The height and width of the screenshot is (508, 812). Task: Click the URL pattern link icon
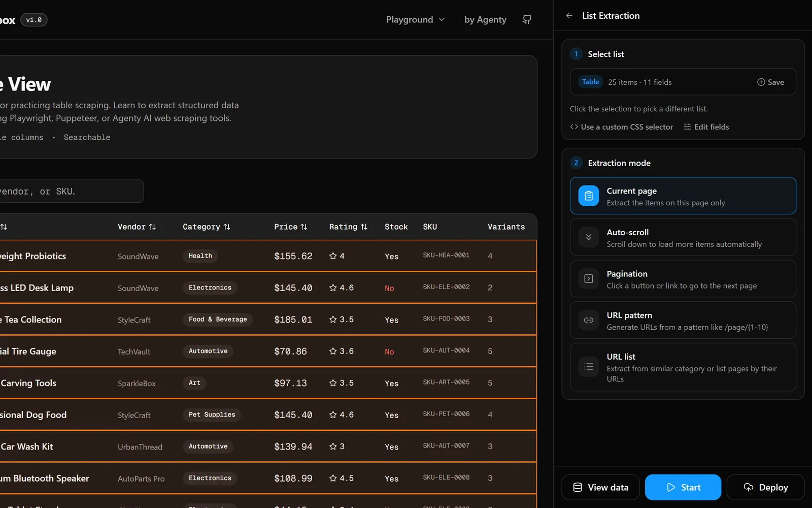point(589,320)
